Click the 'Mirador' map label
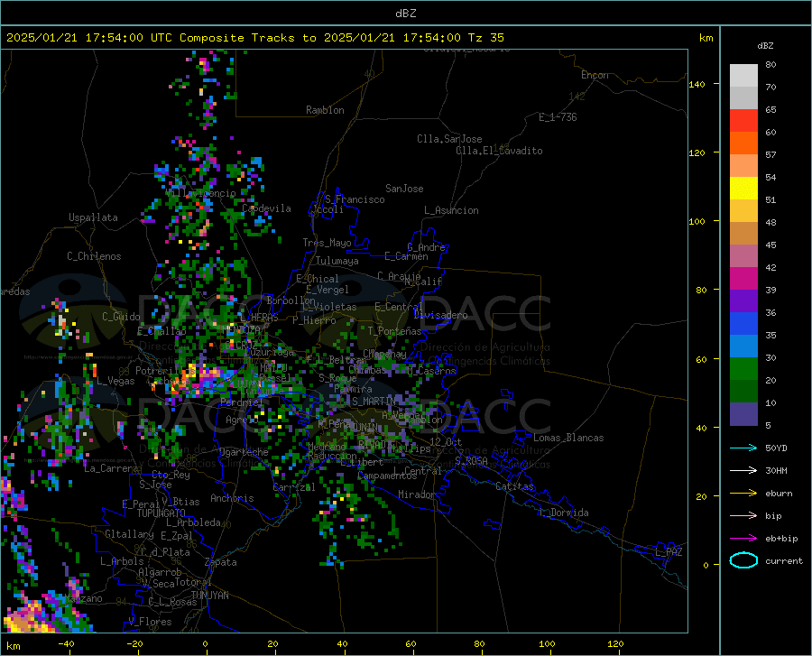 pyautogui.click(x=416, y=494)
